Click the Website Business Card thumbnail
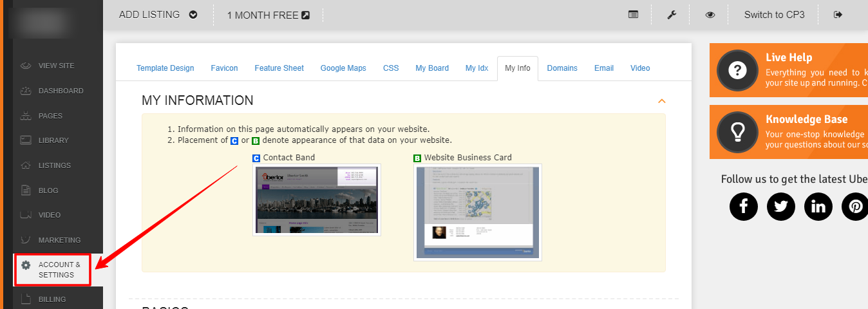This screenshot has height=309, width=868. coord(477,212)
